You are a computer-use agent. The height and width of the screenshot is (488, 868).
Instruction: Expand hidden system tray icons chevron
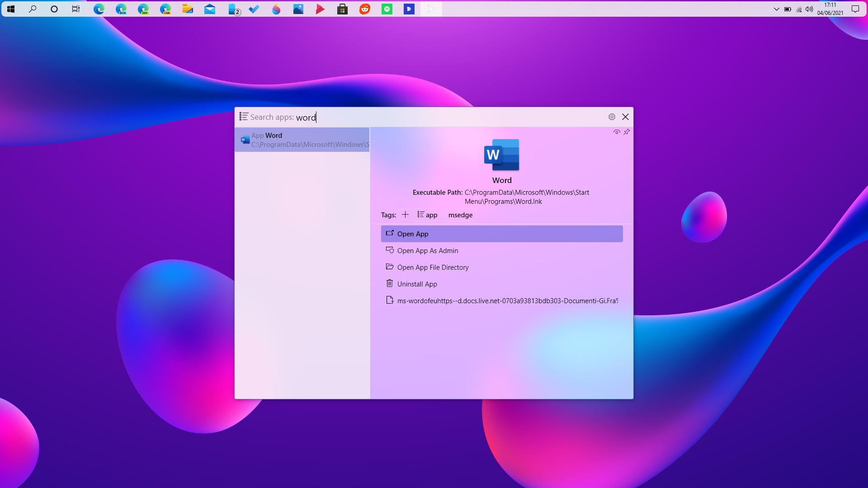pos(777,9)
